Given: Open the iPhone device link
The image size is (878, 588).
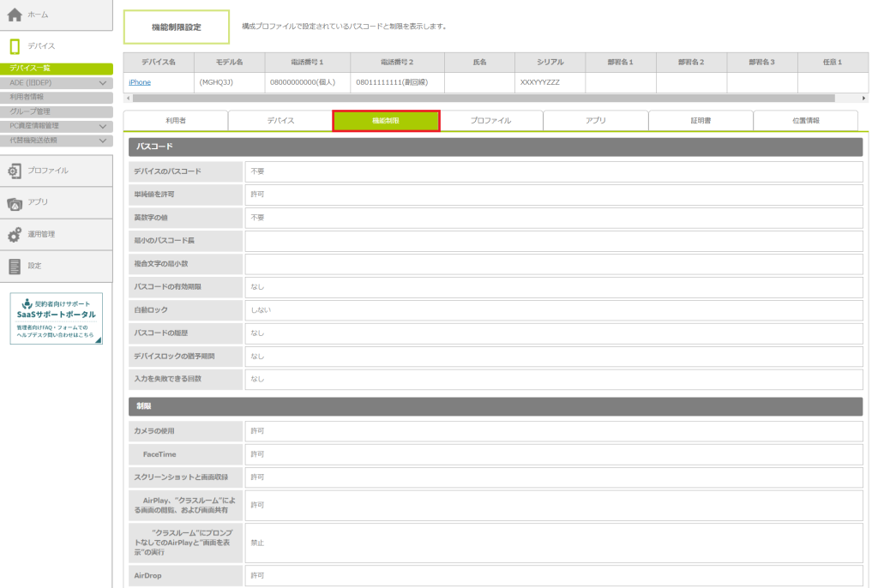Looking at the screenshot, I should (x=139, y=82).
